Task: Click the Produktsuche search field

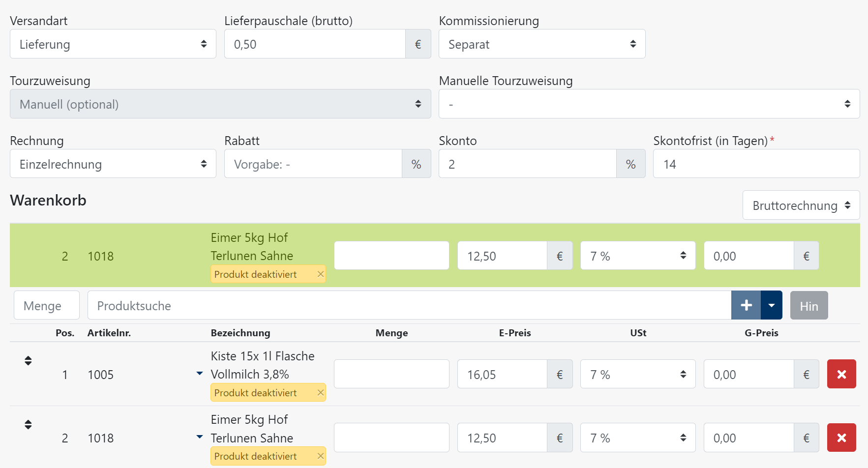Action: point(409,305)
